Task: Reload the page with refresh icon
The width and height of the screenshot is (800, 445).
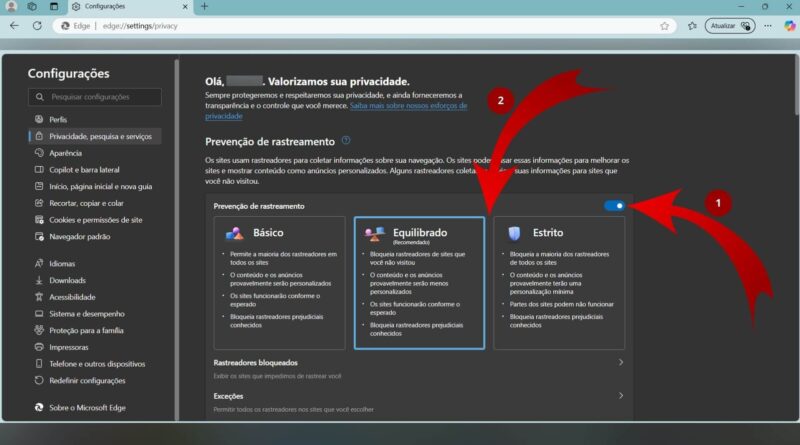Action: [37, 26]
